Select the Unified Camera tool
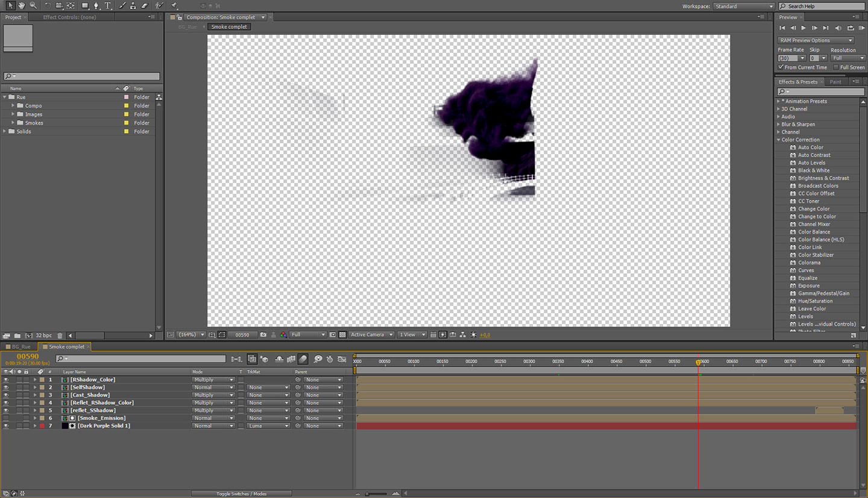Viewport: 868px width, 498px height. pos(59,5)
